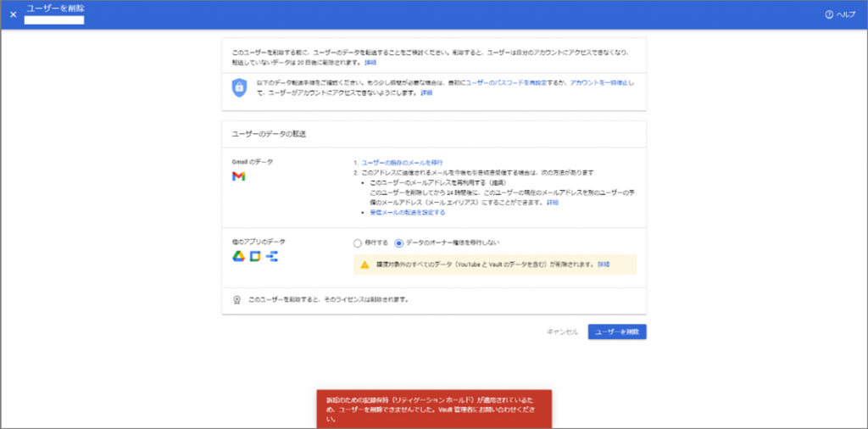
Task: Close the ユーザーを削除 dialog with X
Action: 14,15
